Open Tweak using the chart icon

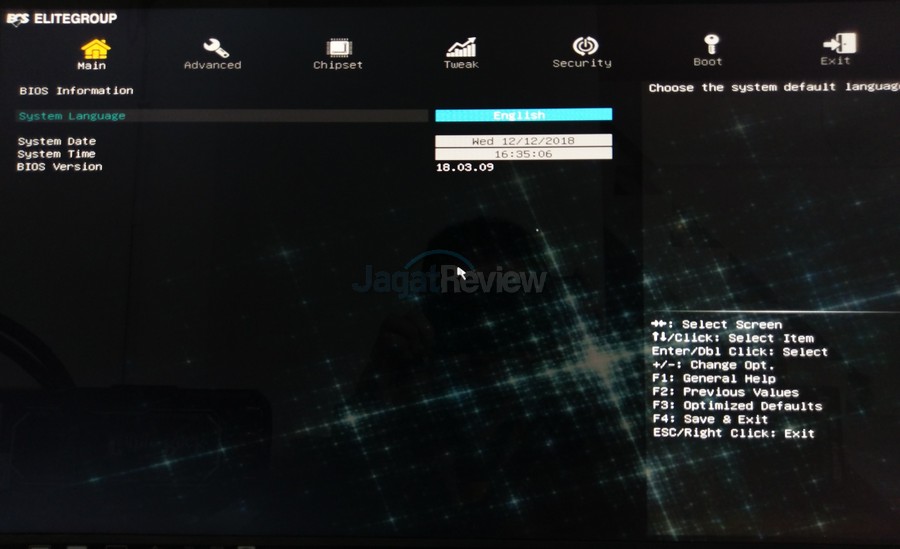coord(461,47)
